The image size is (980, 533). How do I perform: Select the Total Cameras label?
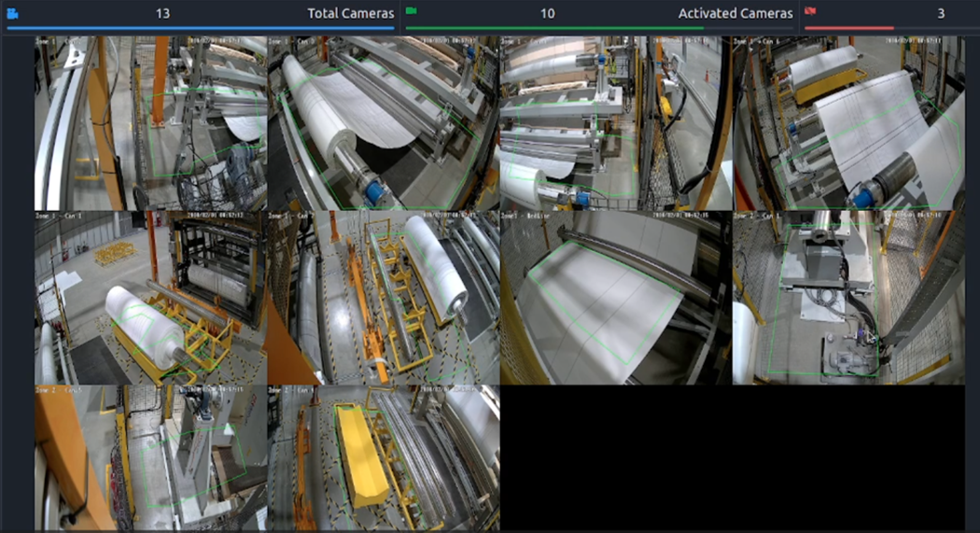[x=350, y=13]
